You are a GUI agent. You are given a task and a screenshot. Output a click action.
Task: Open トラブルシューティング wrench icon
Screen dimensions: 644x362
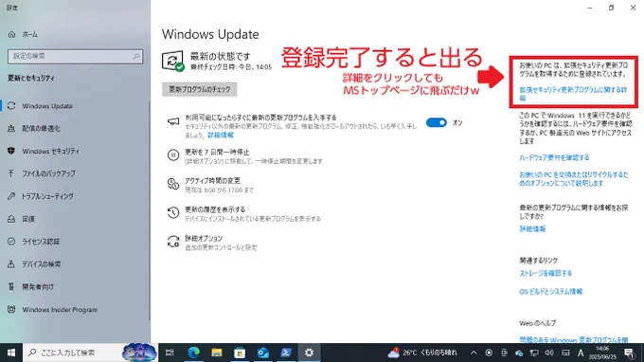[11, 196]
